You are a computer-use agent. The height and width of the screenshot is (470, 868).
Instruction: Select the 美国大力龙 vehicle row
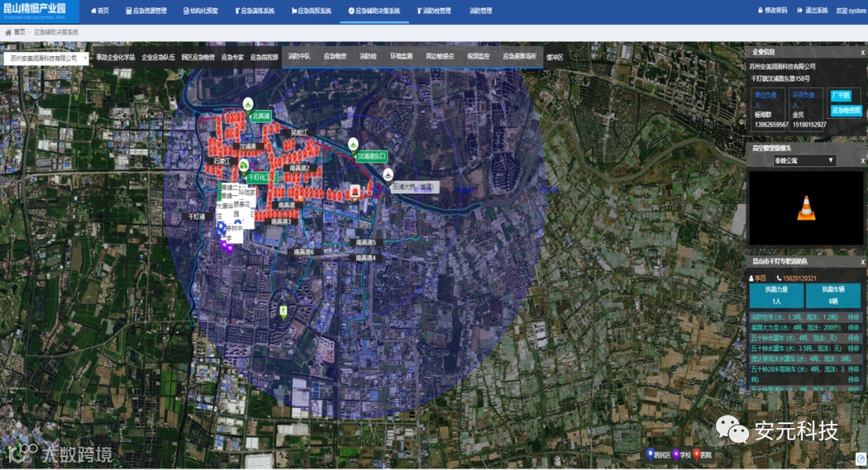805,328
